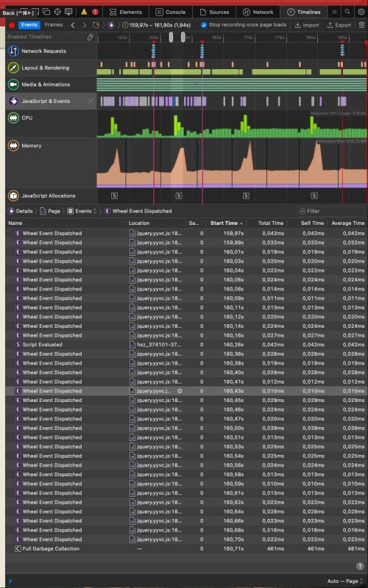Click the left handle of the timeline selection

pyautogui.click(x=171, y=37)
